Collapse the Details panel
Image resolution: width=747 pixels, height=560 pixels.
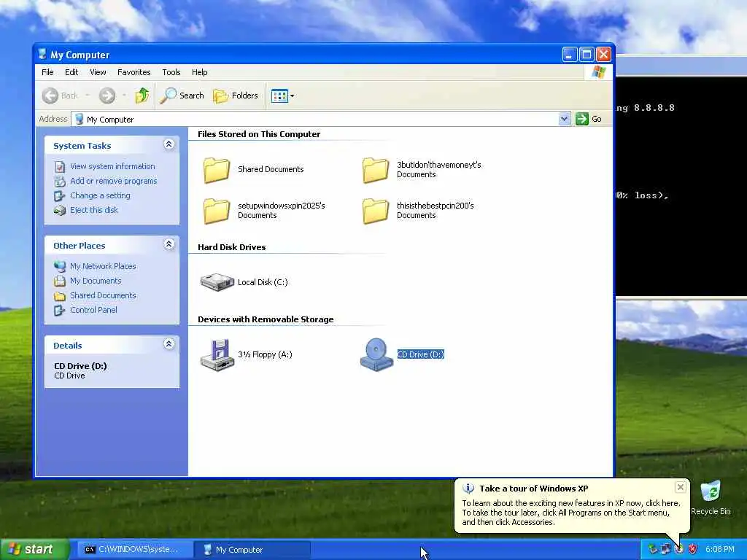click(x=169, y=344)
